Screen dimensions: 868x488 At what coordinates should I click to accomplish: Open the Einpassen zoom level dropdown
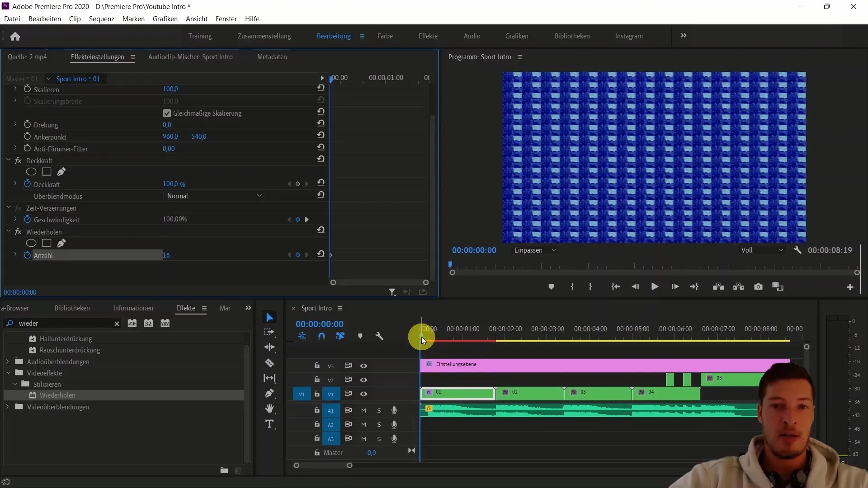point(535,250)
